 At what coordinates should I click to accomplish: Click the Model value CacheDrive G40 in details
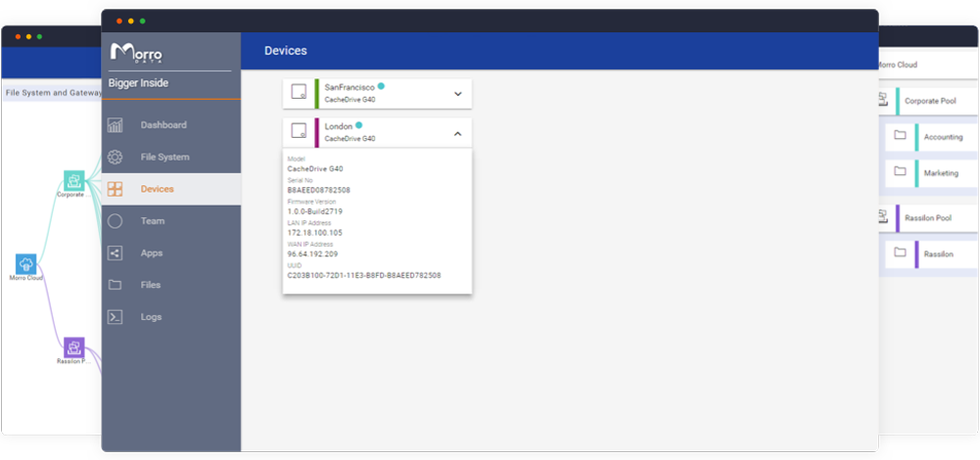pos(315,168)
